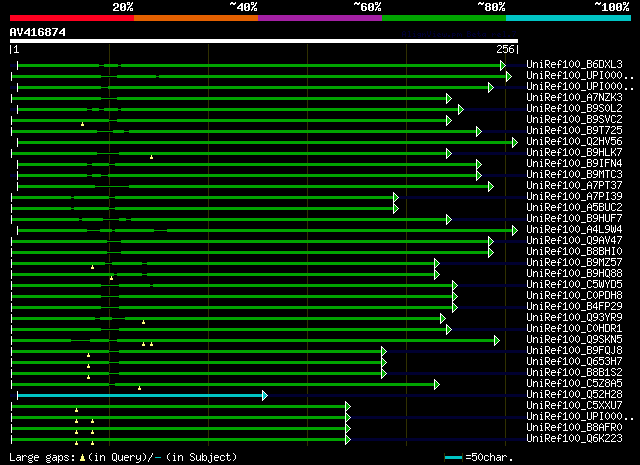
Task: Click arrowhead ending the B9S0L2 alignment
Action: pos(461,109)
